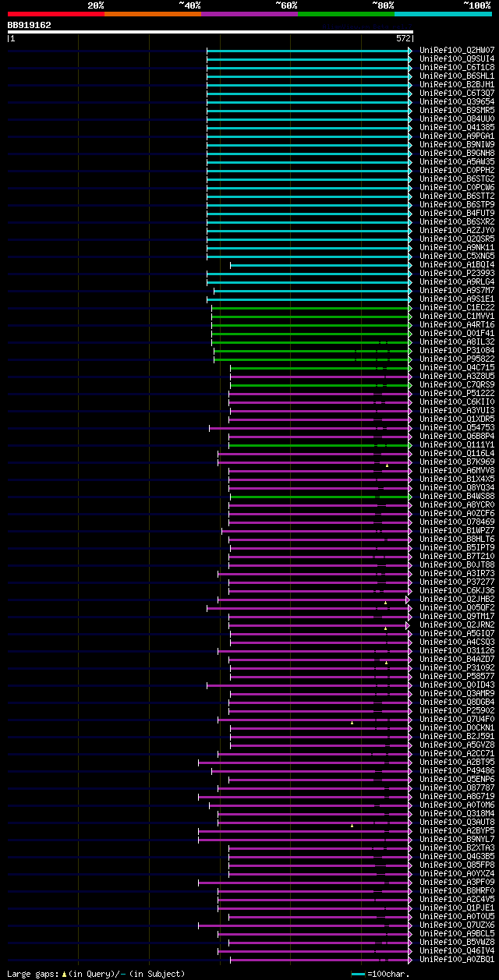The image size is (499, 980).
Task: Click the purple alignment bar of UniRef100_P51222
Action: (320, 394)
